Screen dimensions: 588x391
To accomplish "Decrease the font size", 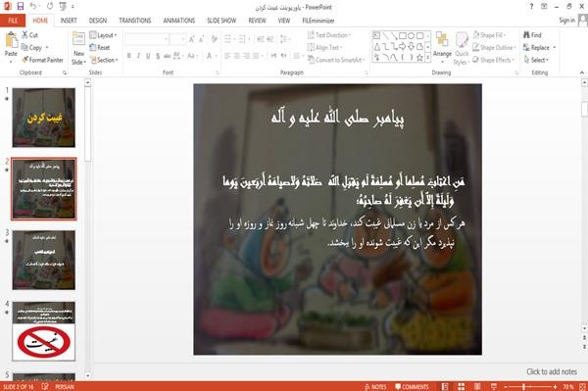I will 202,39.
